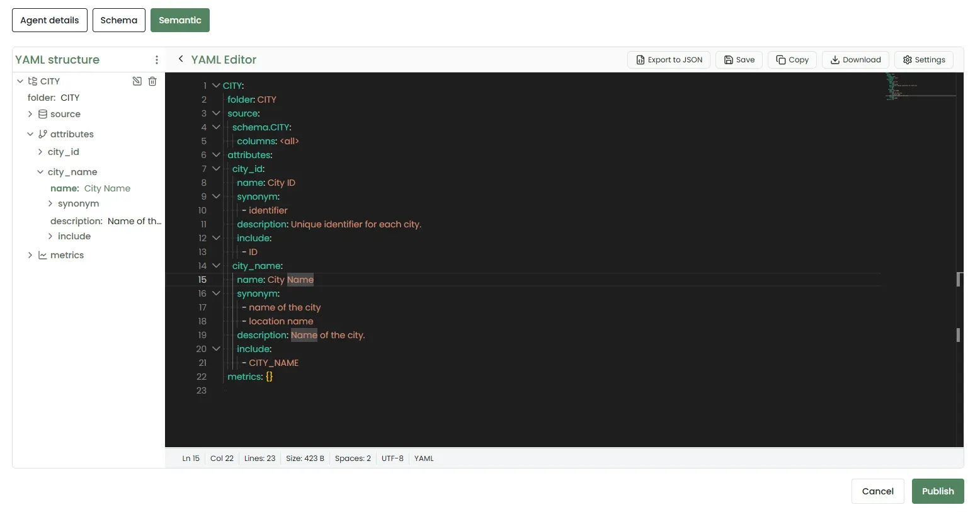980x512 pixels.
Task: Click the delete trash icon beside CITY
Action: click(x=152, y=81)
